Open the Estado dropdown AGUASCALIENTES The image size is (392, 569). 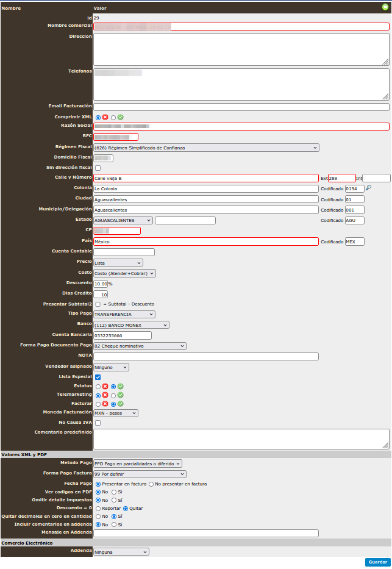(x=123, y=220)
